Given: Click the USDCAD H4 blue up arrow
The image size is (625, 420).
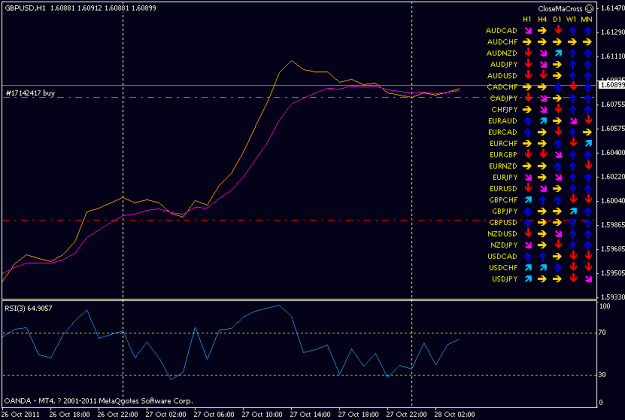Looking at the screenshot, I should coord(542,256).
